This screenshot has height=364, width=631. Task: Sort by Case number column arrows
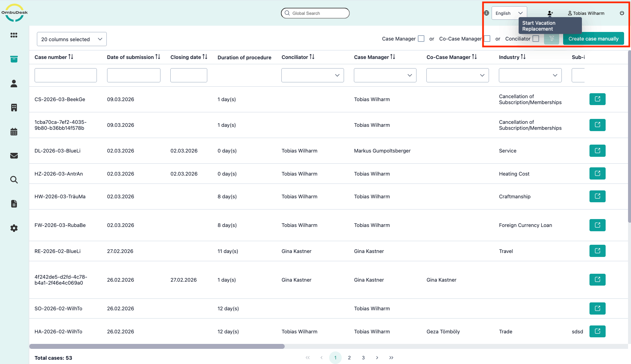coord(71,57)
